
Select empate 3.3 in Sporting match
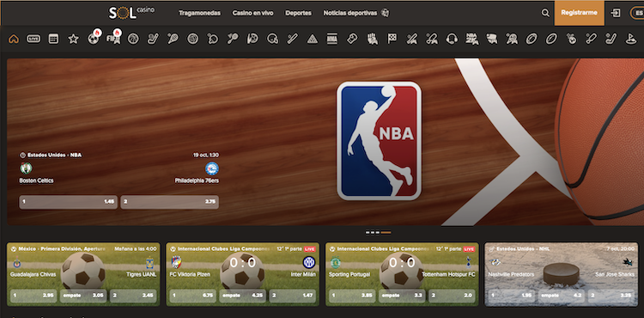(x=402, y=296)
